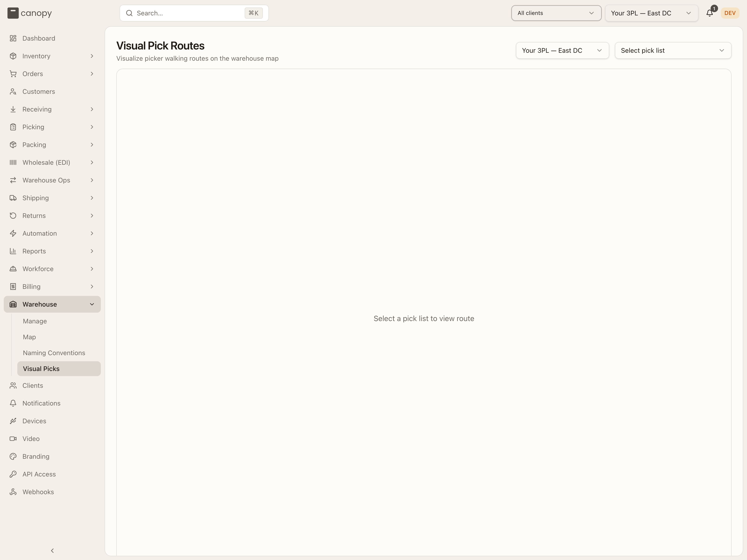Focus the Search input field
The width and height of the screenshot is (747, 560).
coord(194,13)
